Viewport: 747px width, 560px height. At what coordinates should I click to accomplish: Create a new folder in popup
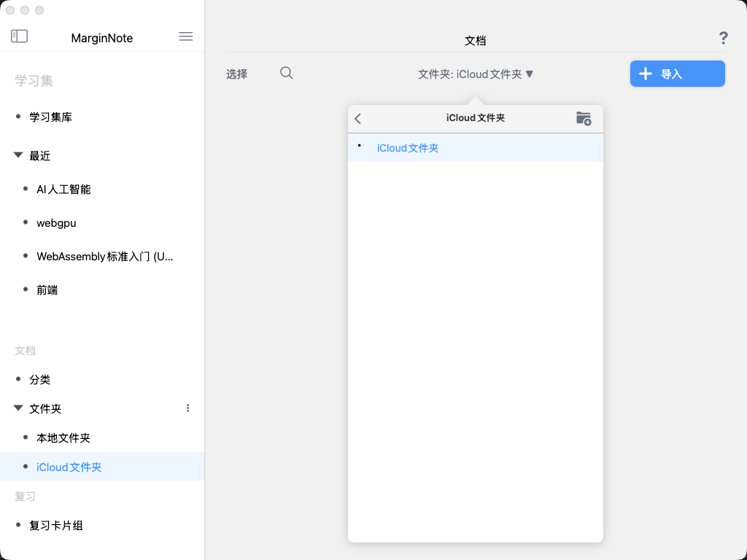pos(584,118)
